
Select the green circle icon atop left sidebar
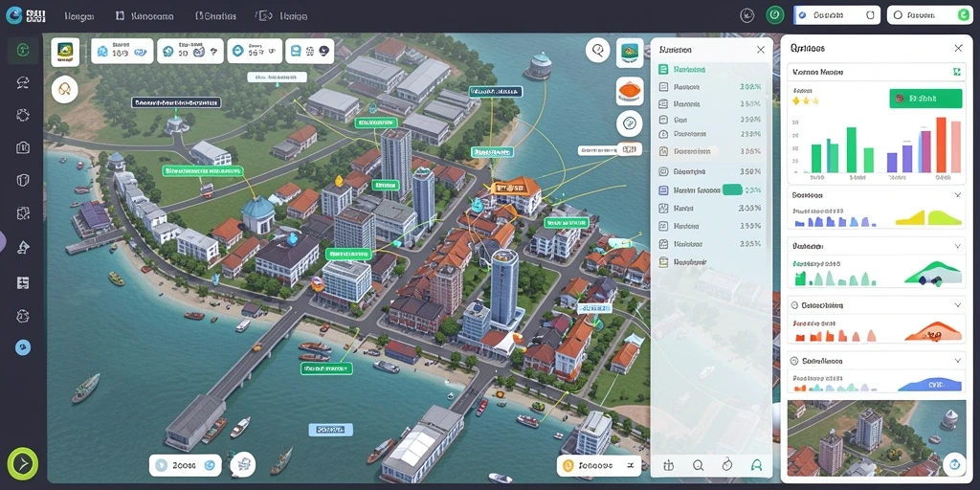23,51
